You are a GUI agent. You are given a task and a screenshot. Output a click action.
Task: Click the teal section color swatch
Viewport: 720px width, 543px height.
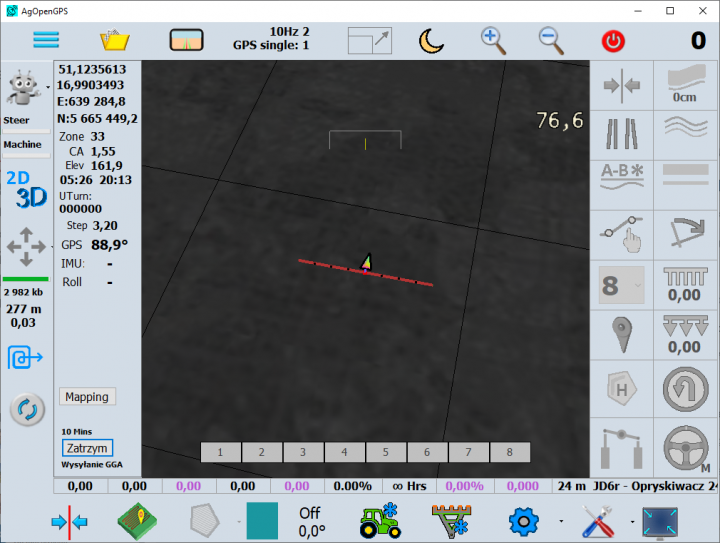point(262,521)
